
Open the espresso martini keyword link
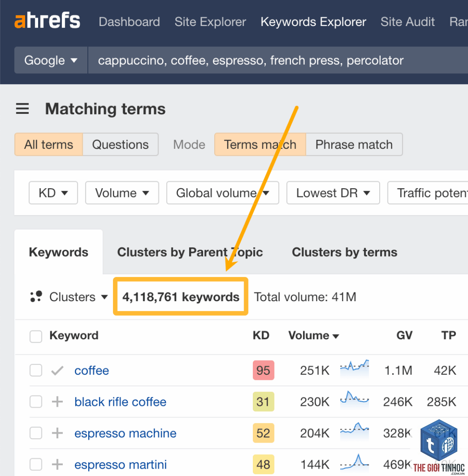coord(120,464)
